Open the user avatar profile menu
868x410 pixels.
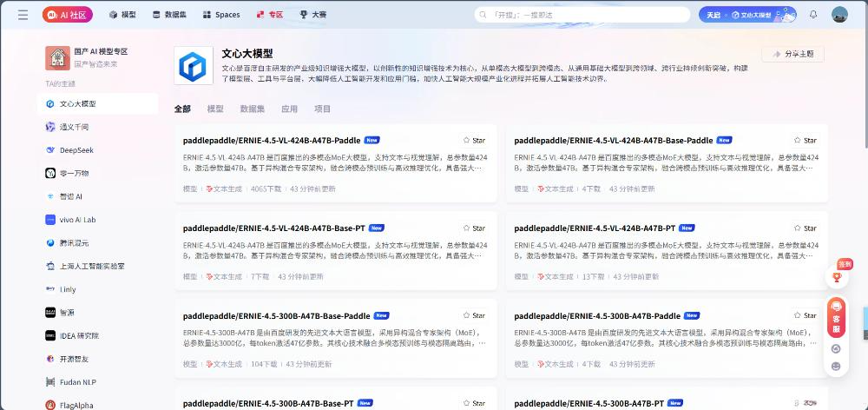coord(839,15)
